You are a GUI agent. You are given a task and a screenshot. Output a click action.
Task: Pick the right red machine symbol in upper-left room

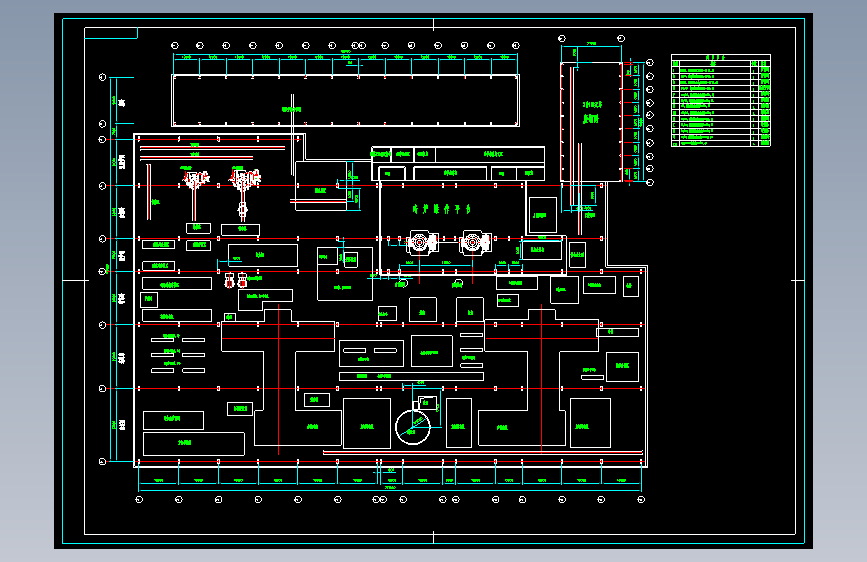click(x=244, y=179)
